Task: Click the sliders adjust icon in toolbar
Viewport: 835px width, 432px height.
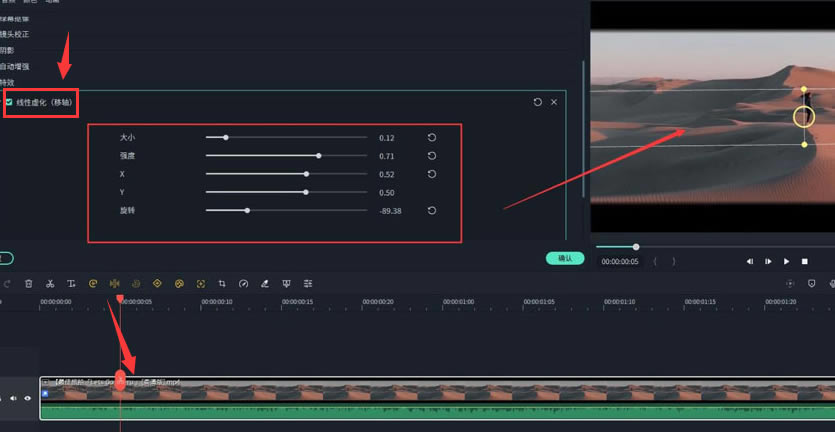Action: [308, 284]
